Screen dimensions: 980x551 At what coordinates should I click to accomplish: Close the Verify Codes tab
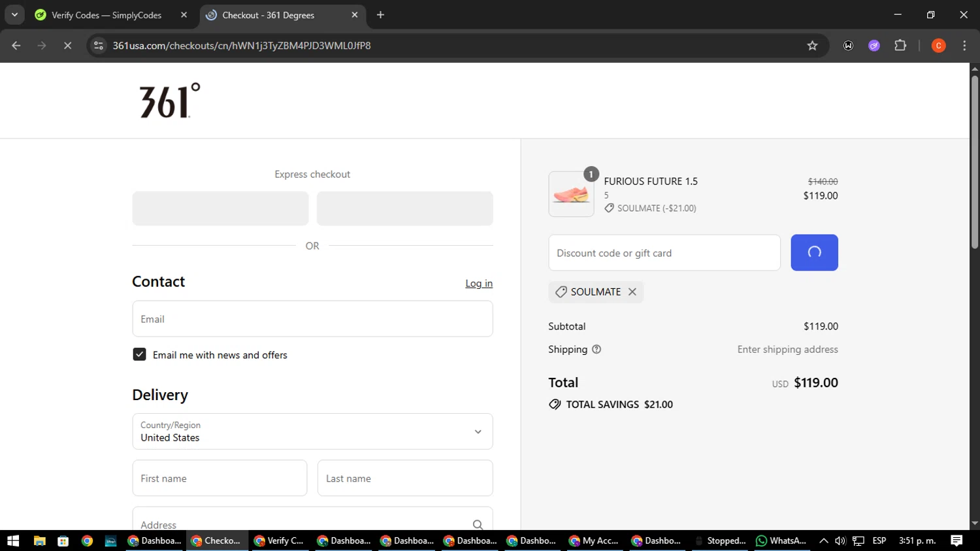pyautogui.click(x=184, y=15)
